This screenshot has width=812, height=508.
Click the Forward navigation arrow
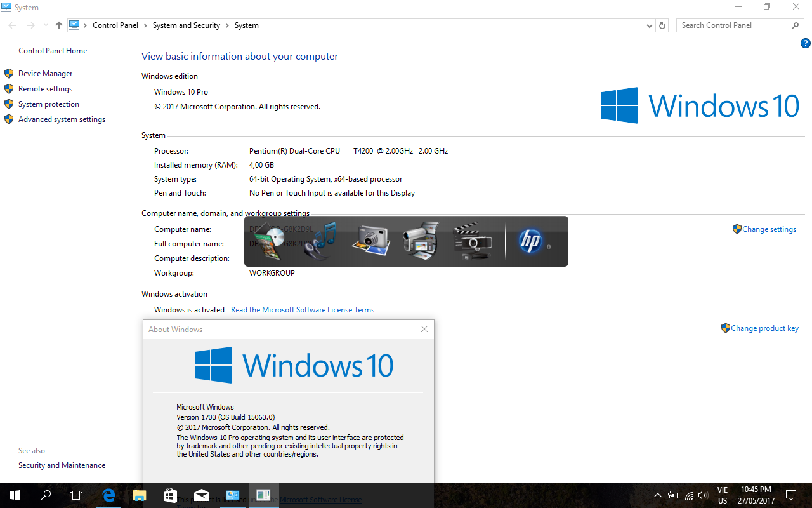pyautogui.click(x=30, y=25)
